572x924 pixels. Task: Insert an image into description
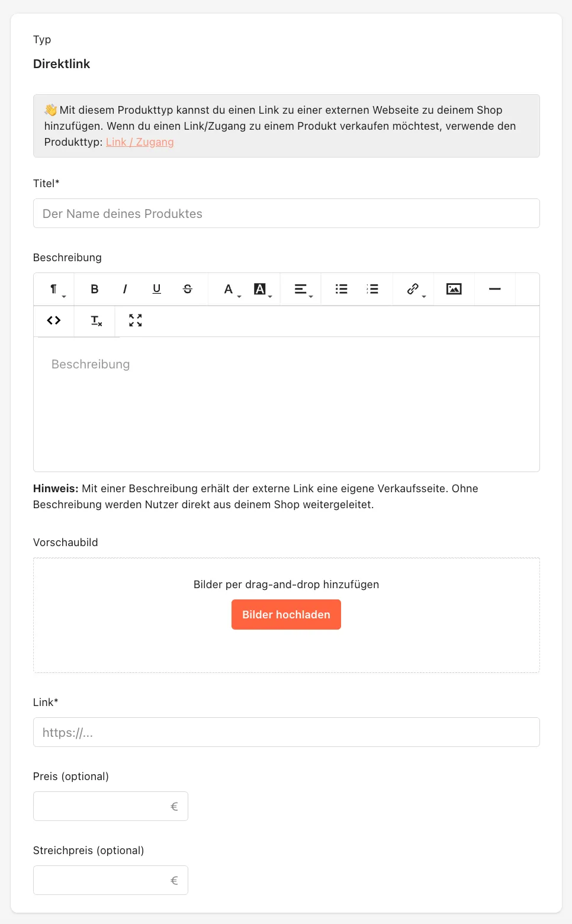click(454, 289)
